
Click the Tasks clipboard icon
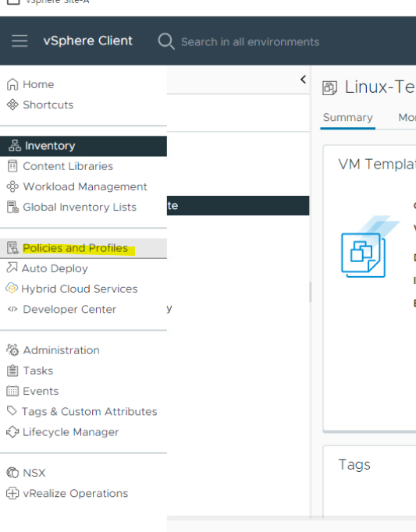click(12, 371)
